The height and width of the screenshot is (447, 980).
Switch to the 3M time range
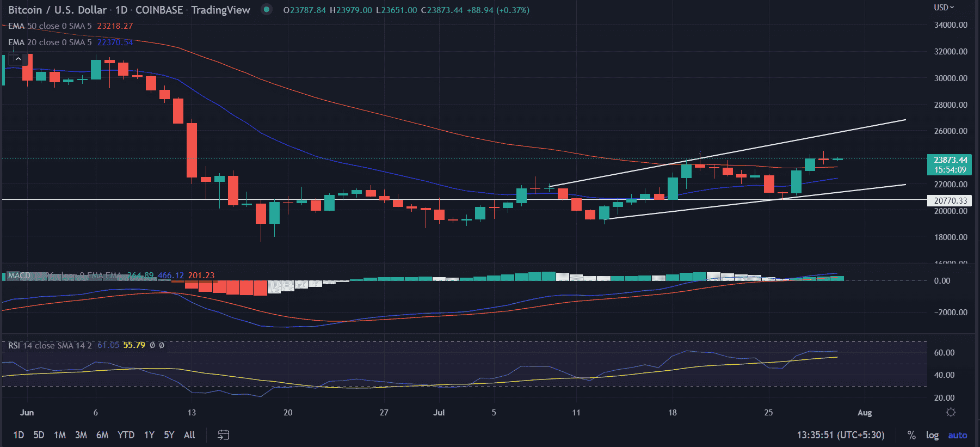81,435
